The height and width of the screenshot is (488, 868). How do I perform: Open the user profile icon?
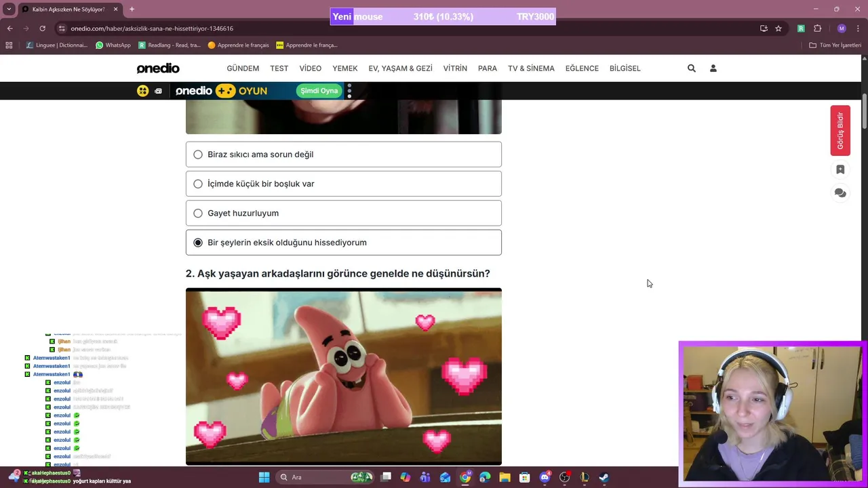[713, 68]
